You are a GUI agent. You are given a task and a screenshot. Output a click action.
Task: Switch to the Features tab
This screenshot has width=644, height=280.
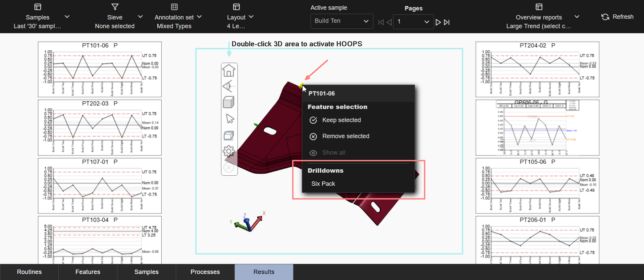click(x=88, y=272)
